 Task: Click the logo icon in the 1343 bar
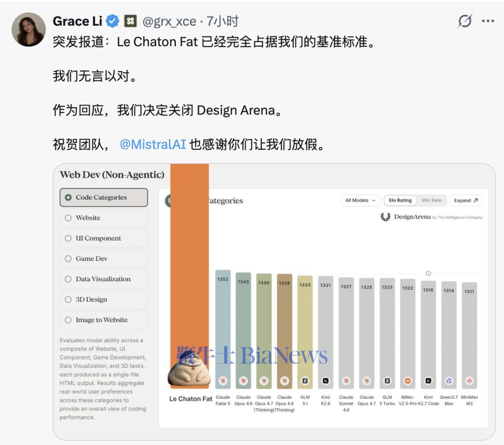tap(243, 381)
